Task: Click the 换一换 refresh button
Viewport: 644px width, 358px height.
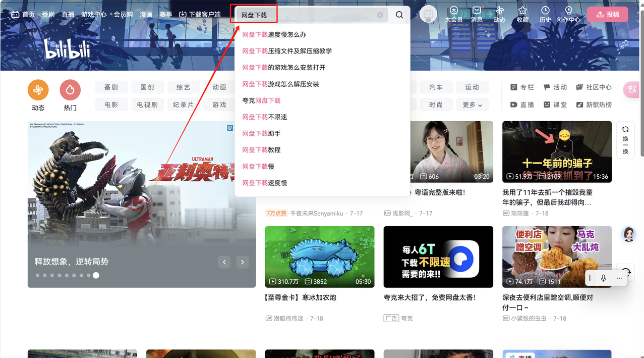Action: (x=625, y=141)
